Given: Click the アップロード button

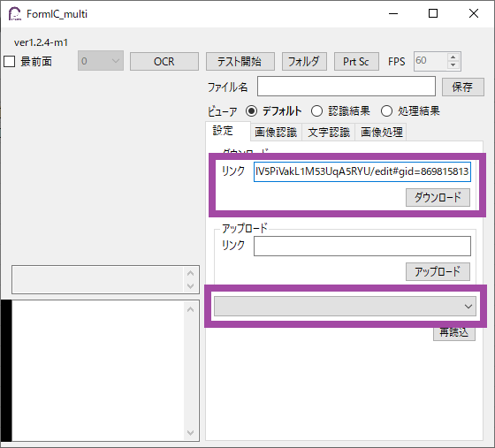Looking at the screenshot, I should point(438,271).
